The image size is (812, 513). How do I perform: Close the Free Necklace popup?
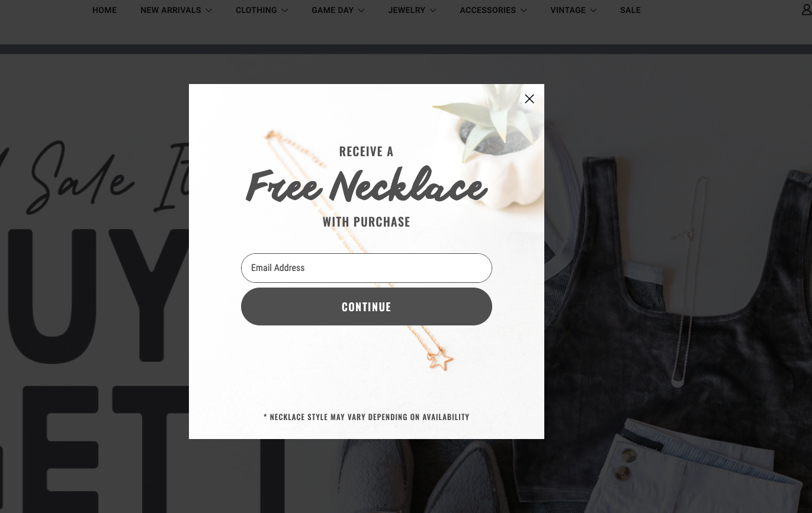pyautogui.click(x=529, y=99)
